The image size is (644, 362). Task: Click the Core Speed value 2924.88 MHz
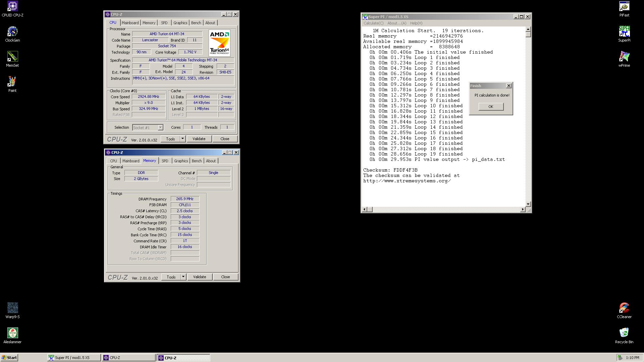pos(149,97)
